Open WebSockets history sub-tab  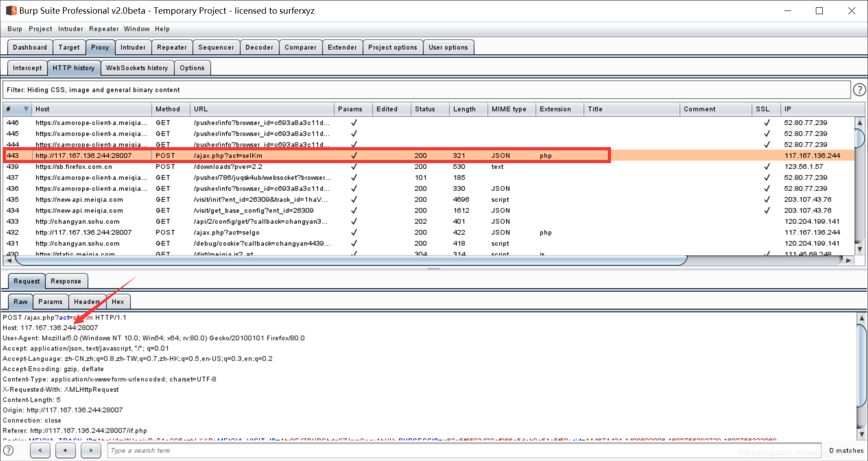137,68
